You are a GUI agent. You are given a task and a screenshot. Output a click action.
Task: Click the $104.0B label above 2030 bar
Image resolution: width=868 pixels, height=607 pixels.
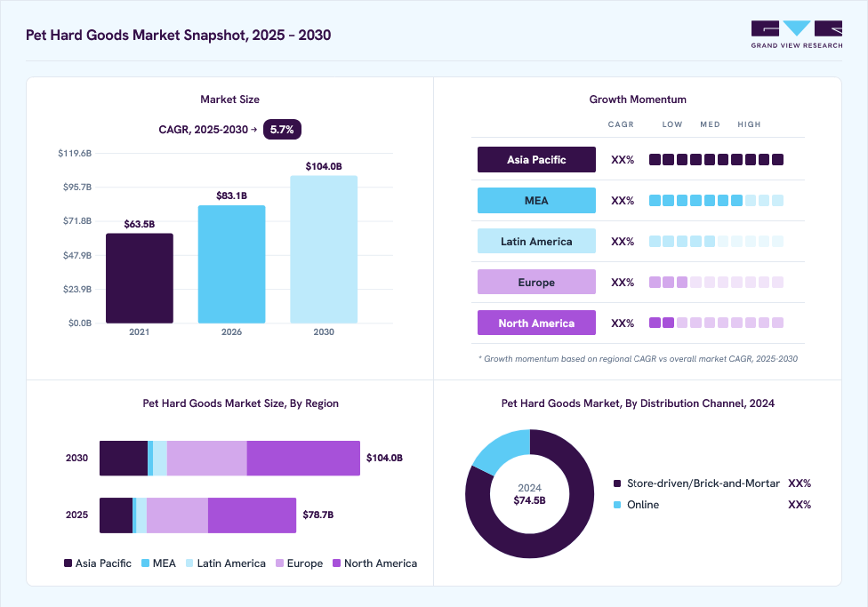pyautogui.click(x=324, y=166)
